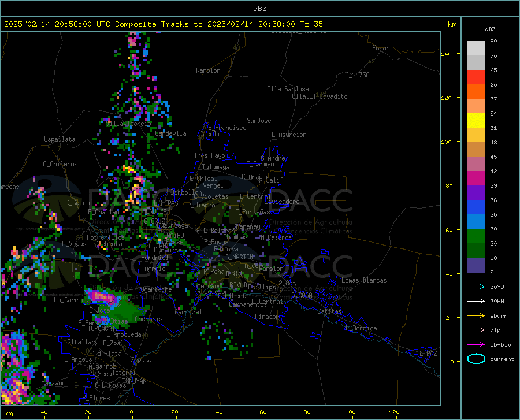
Task: Click the 'Zapata' map label
Action: [142, 360]
